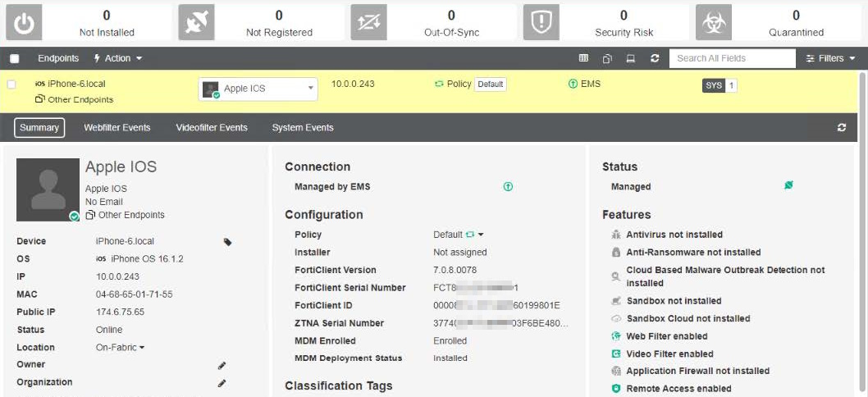Click the MDM Deployment Status value Installed
Image resolution: width=868 pixels, height=397 pixels.
tap(450, 358)
